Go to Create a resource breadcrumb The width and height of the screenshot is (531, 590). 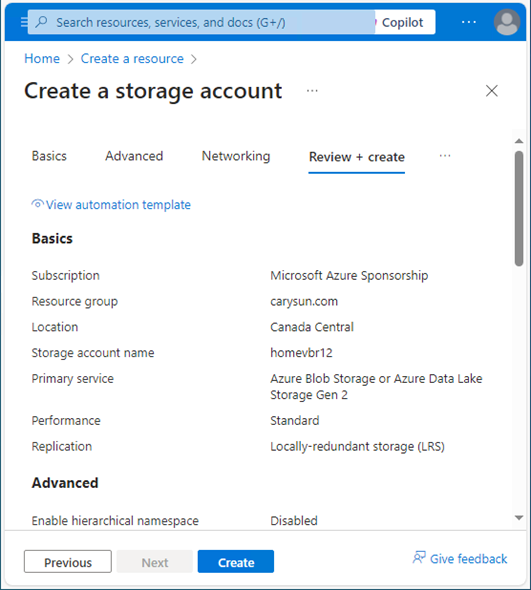click(x=132, y=59)
